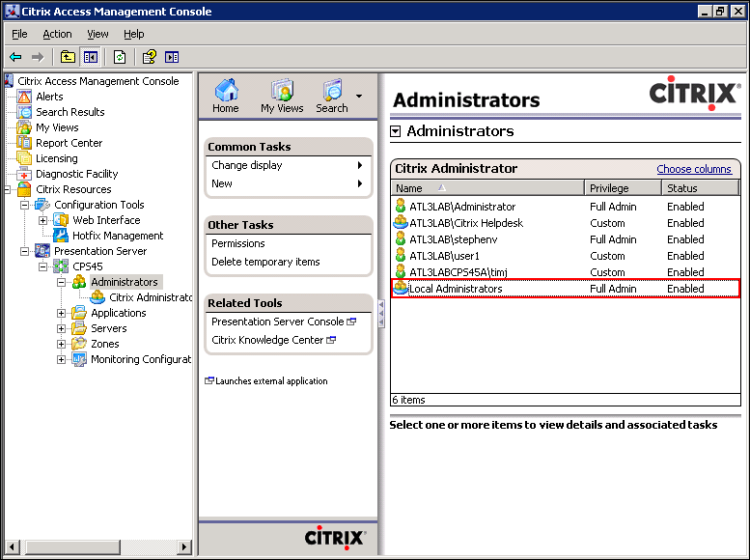Select the Presentation Server tree icon
Screen dimensions: 750x560
[x=42, y=251]
